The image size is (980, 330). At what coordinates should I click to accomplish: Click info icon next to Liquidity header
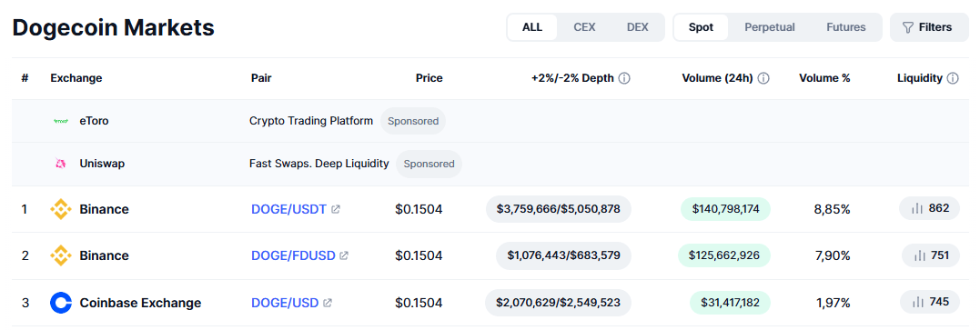point(953,78)
